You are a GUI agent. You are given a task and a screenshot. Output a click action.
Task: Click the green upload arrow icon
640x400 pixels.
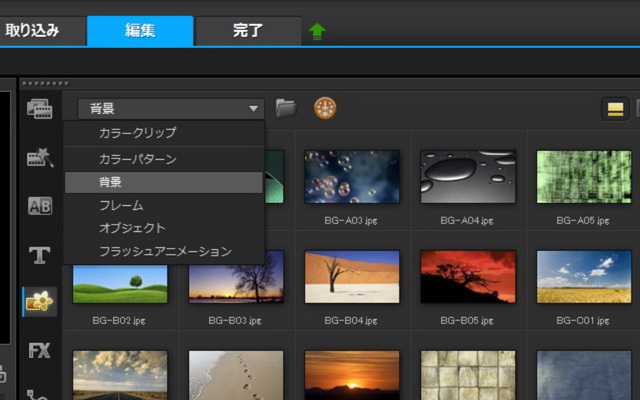[x=317, y=31]
